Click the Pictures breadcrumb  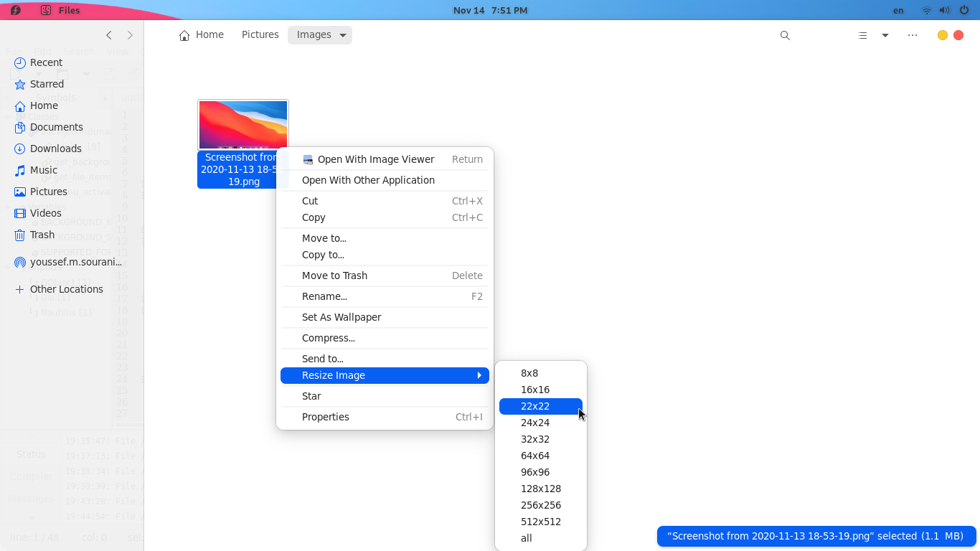[x=260, y=34]
